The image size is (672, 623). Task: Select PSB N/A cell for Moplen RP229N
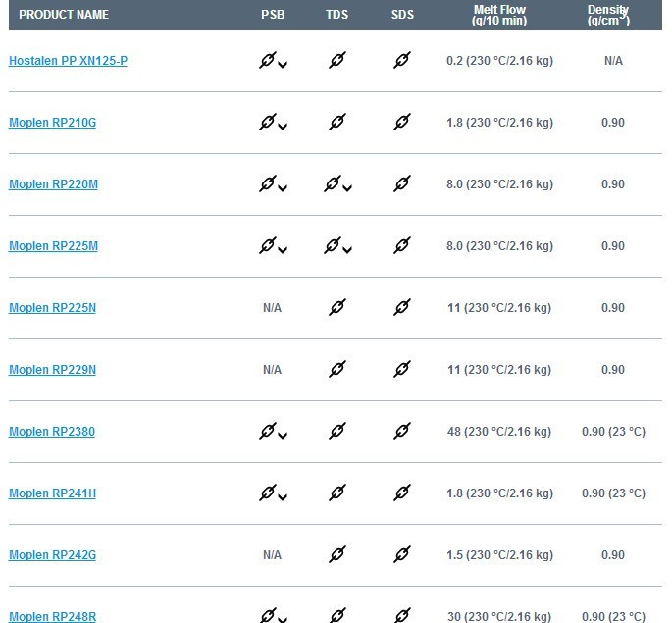pos(272,370)
